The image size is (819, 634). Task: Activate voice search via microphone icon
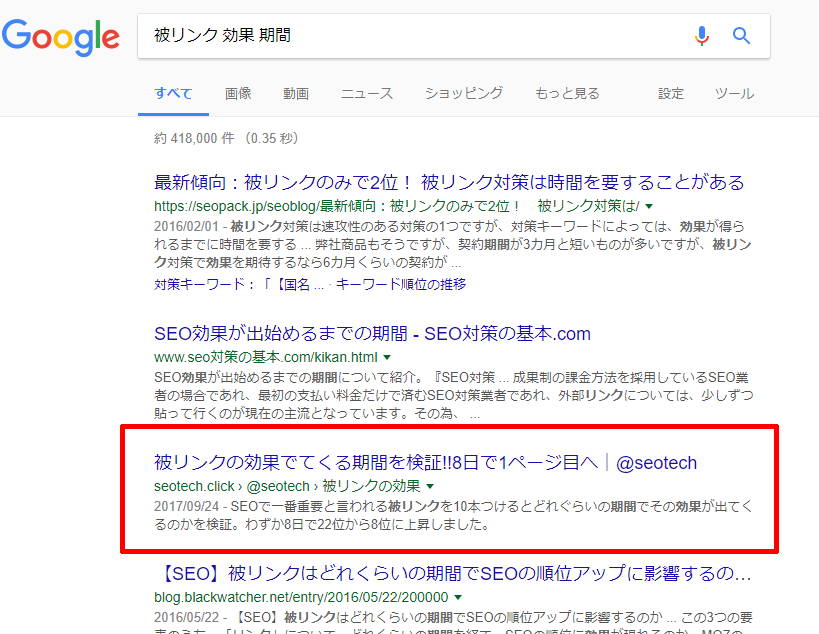click(x=702, y=36)
